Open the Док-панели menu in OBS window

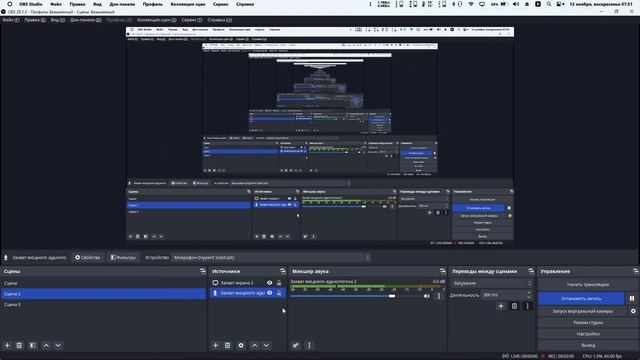85,20
